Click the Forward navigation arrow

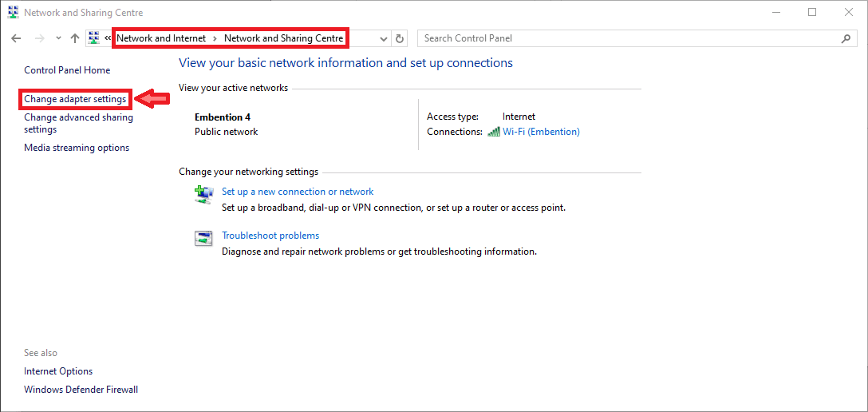coord(39,38)
